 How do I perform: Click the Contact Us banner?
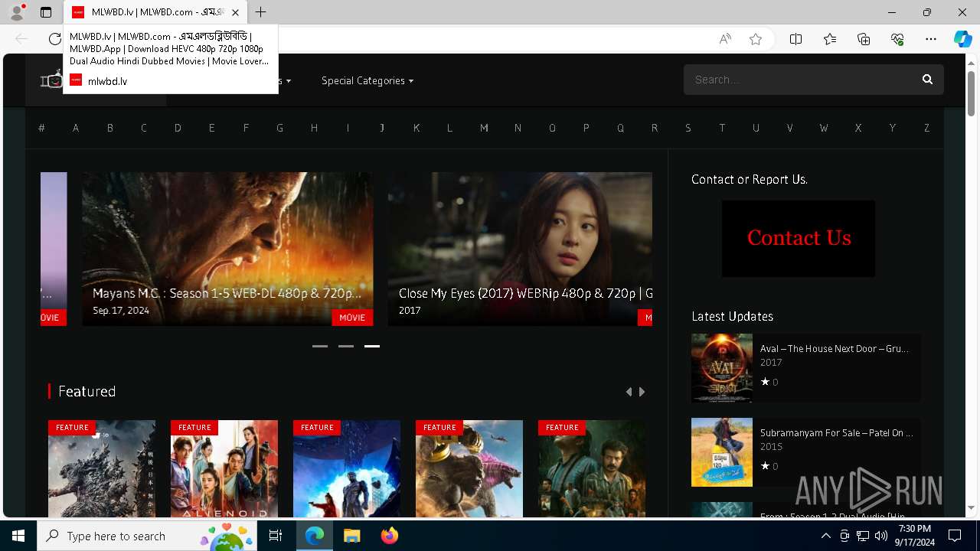[x=799, y=239]
